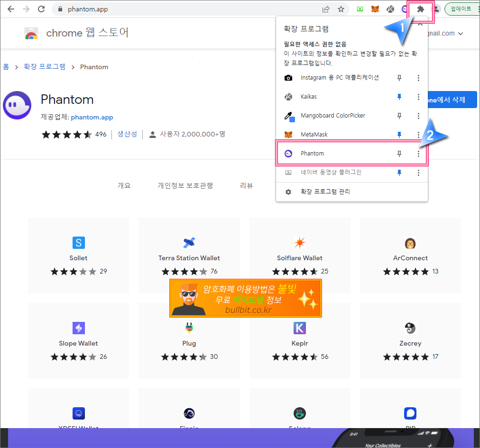Open more options for 네이버 동영상 플러그인
The width and height of the screenshot is (480, 448).
point(418,173)
